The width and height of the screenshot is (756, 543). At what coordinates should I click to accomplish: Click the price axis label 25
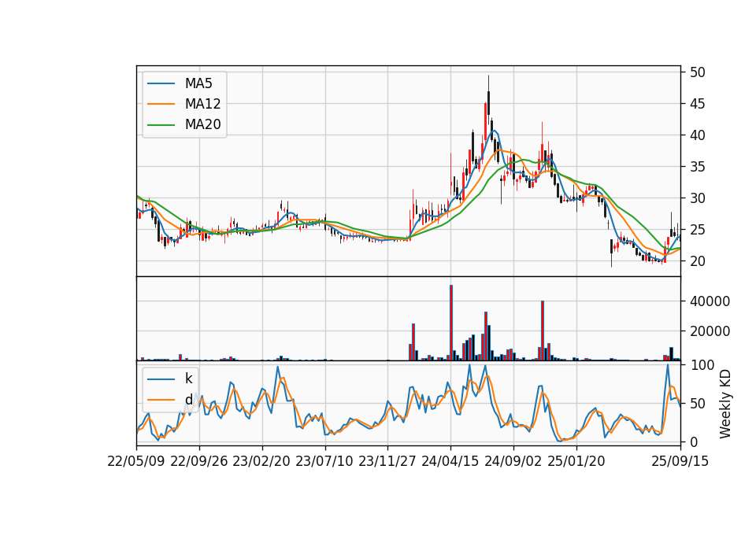pyautogui.click(x=697, y=230)
